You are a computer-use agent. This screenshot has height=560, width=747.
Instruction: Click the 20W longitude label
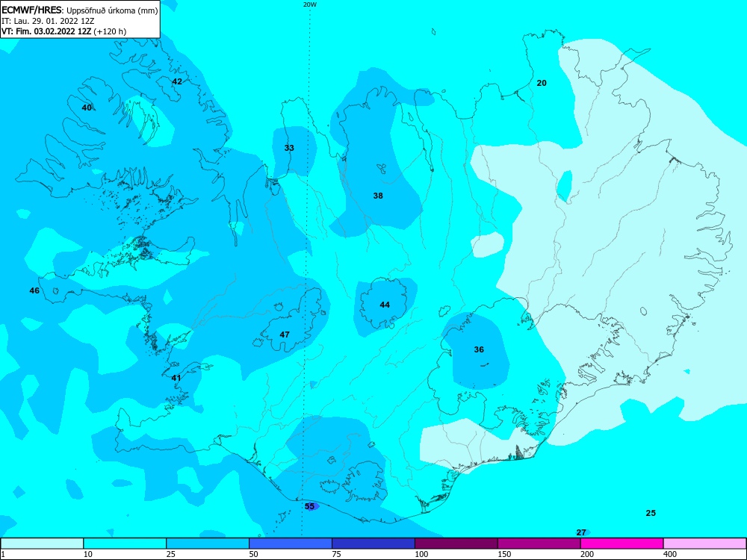tap(310, 4)
